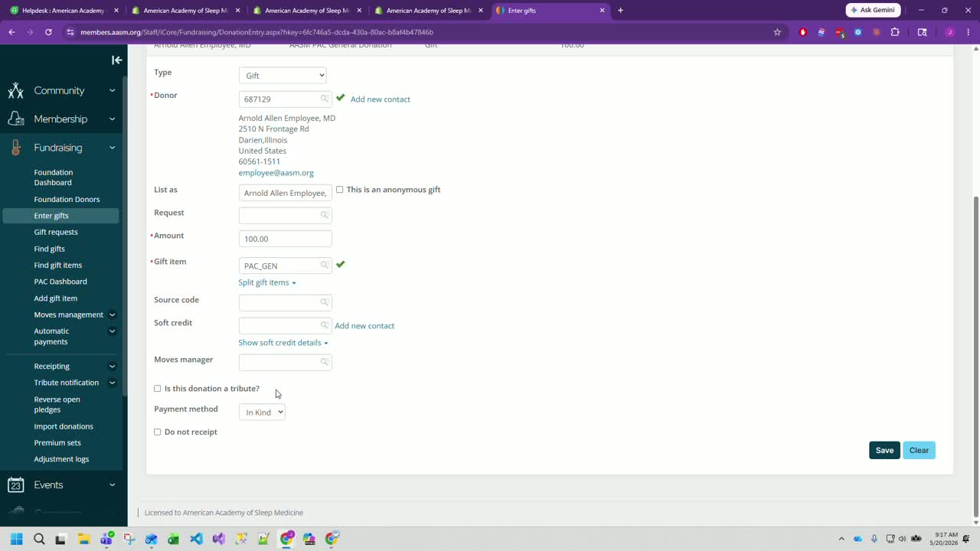
Task: Open Source code lookup magnifier
Action: 325,302
